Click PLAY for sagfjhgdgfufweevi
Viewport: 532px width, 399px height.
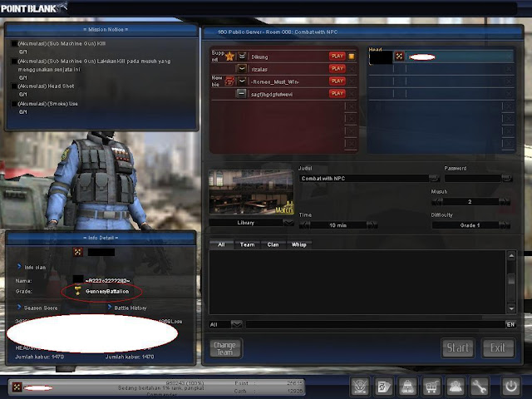pos(337,93)
